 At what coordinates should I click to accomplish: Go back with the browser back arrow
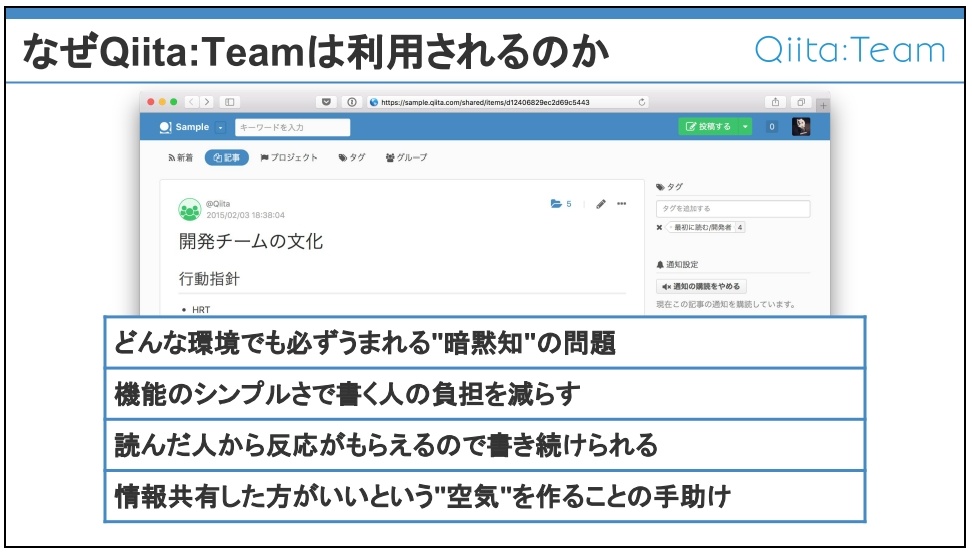192,102
